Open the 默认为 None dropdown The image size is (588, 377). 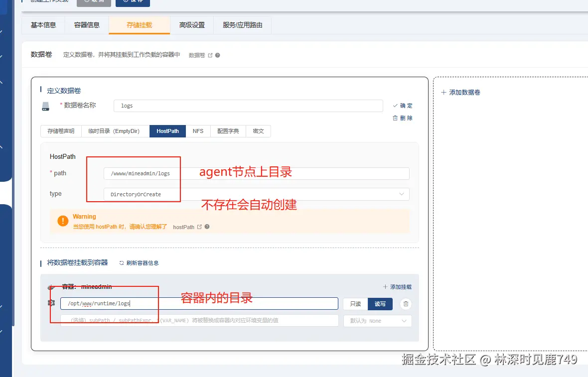click(x=378, y=321)
